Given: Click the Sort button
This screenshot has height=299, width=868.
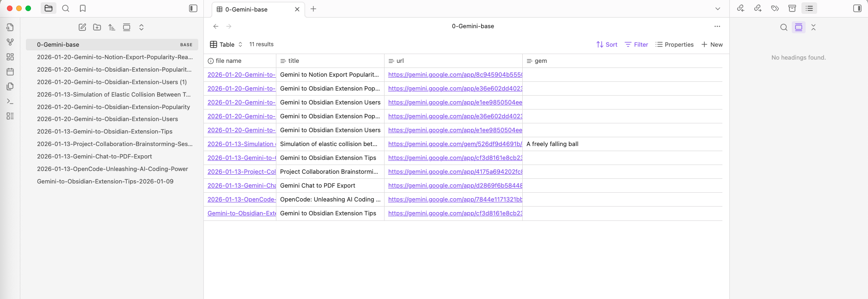Looking at the screenshot, I should pos(607,44).
